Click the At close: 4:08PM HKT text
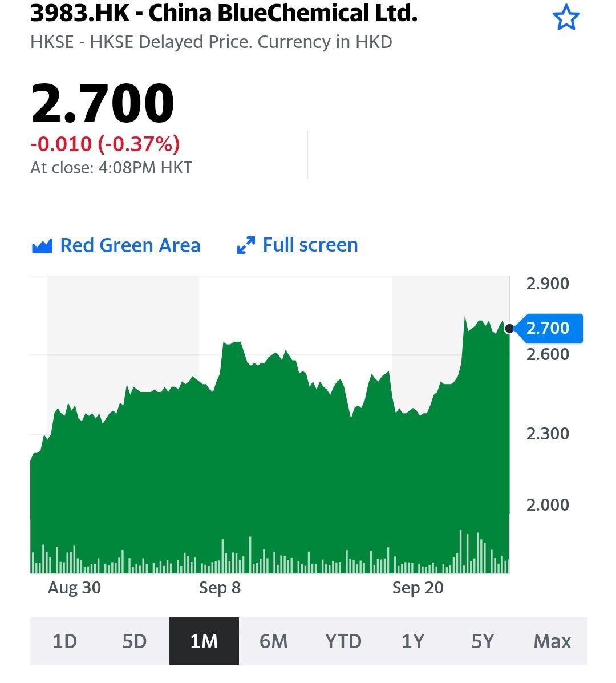 coord(111,168)
